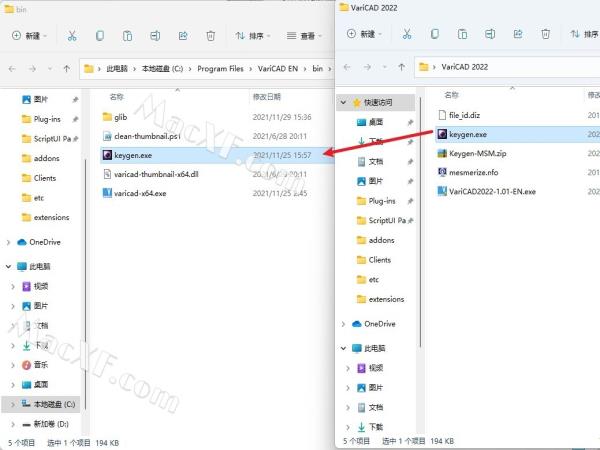Expand 视频 in bin window sidebar

coord(13,286)
